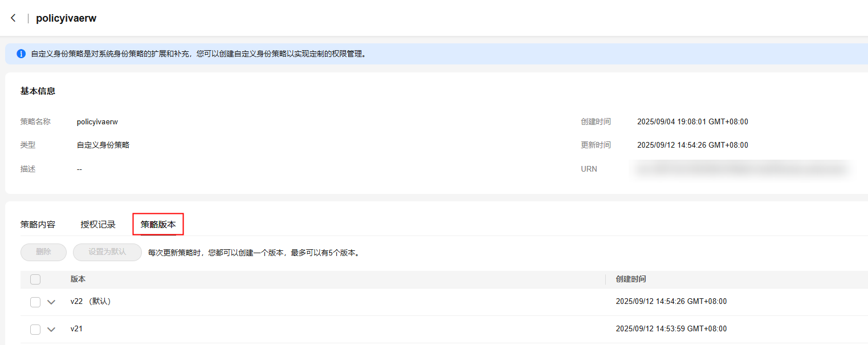Click the 设置为默认 button

pos(107,252)
